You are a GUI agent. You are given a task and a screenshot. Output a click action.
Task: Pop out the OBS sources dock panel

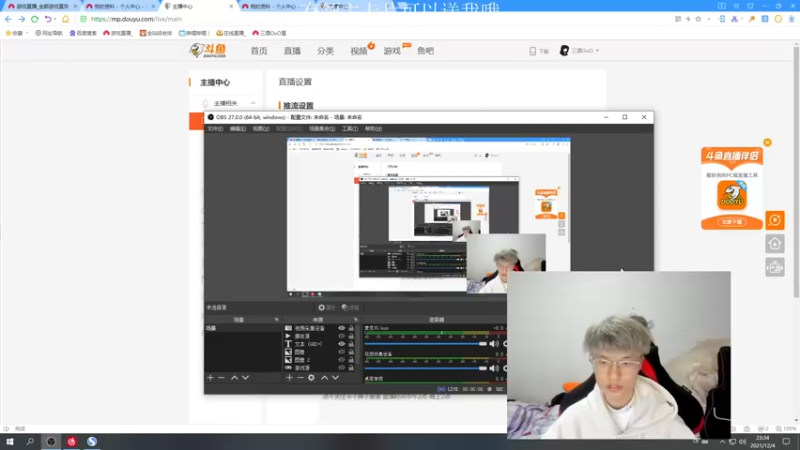(x=356, y=319)
